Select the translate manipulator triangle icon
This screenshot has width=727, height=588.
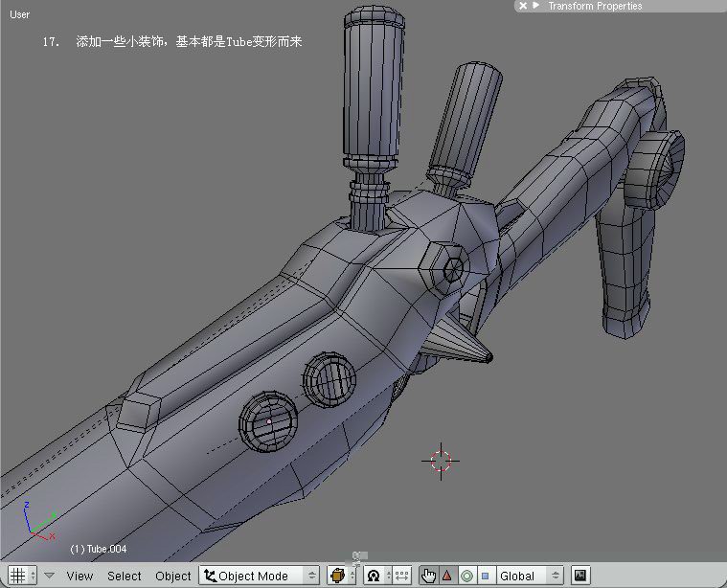click(447, 576)
